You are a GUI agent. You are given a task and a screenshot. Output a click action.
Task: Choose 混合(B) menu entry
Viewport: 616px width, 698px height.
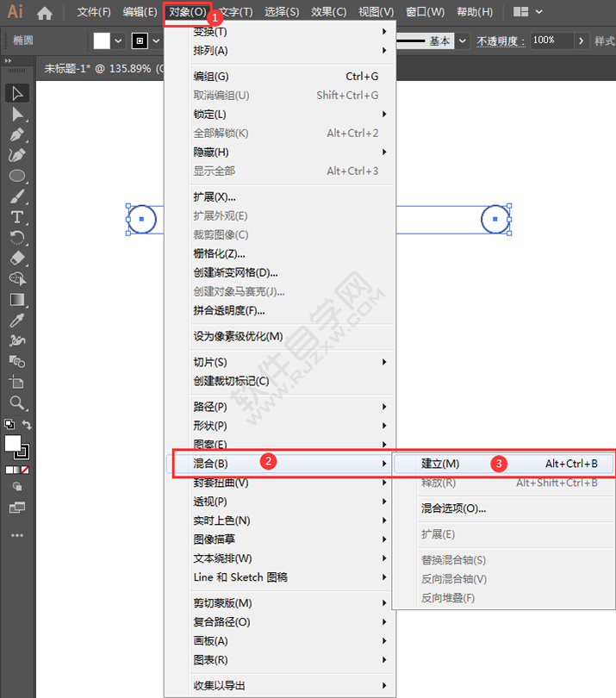point(279,464)
